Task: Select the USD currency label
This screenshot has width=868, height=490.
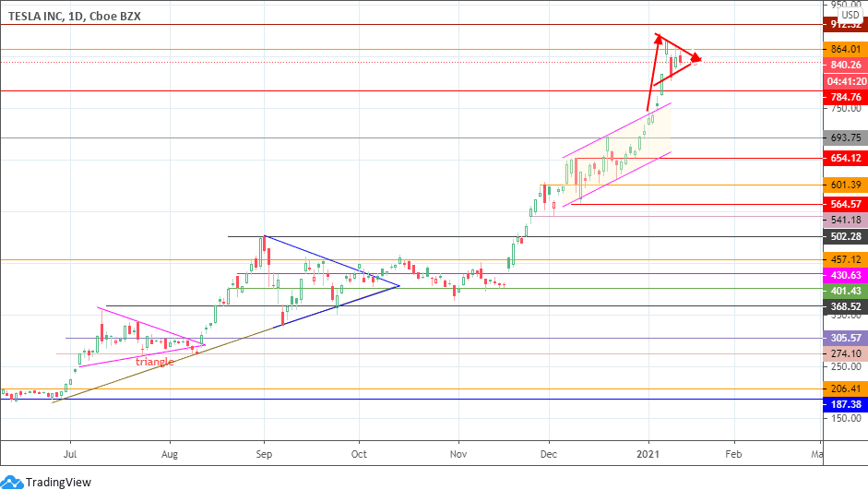Action: coord(850,15)
